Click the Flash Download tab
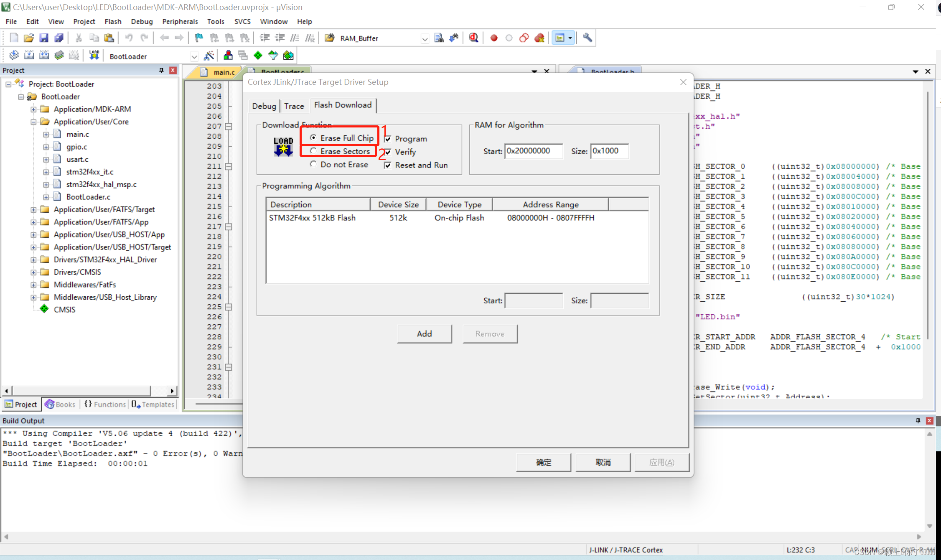The image size is (941, 560). click(x=343, y=104)
